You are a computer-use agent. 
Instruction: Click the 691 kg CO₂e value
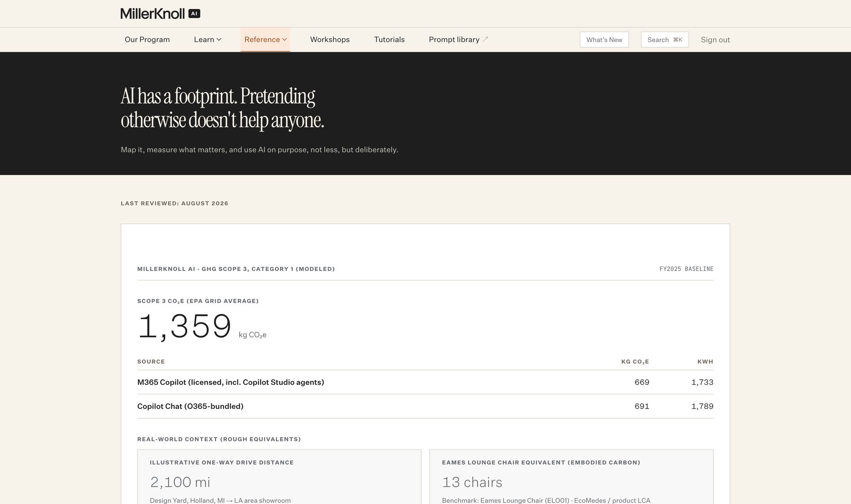pos(642,406)
